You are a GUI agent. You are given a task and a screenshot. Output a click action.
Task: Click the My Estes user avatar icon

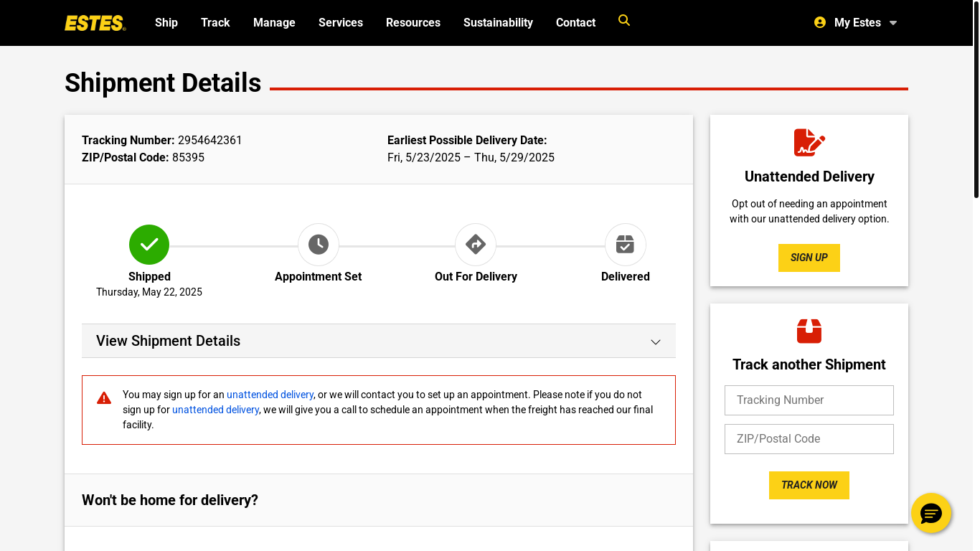pyautogui.click(x=820, y=22)
